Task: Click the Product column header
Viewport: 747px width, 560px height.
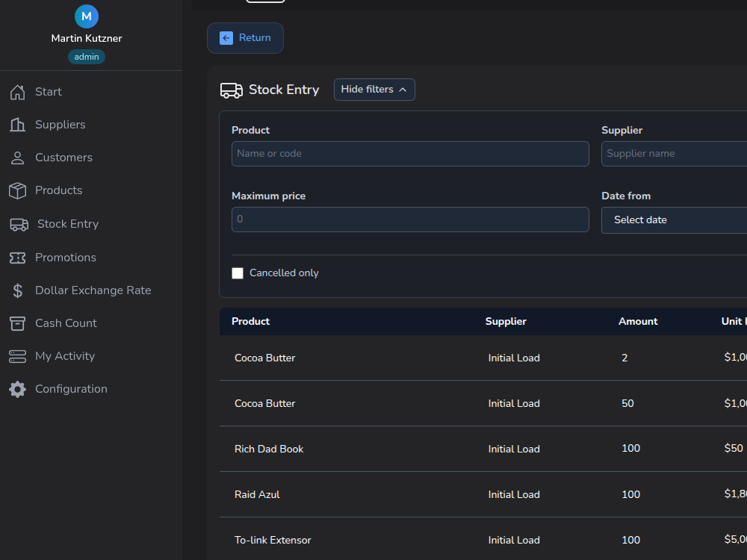Action: click(250, 321)
